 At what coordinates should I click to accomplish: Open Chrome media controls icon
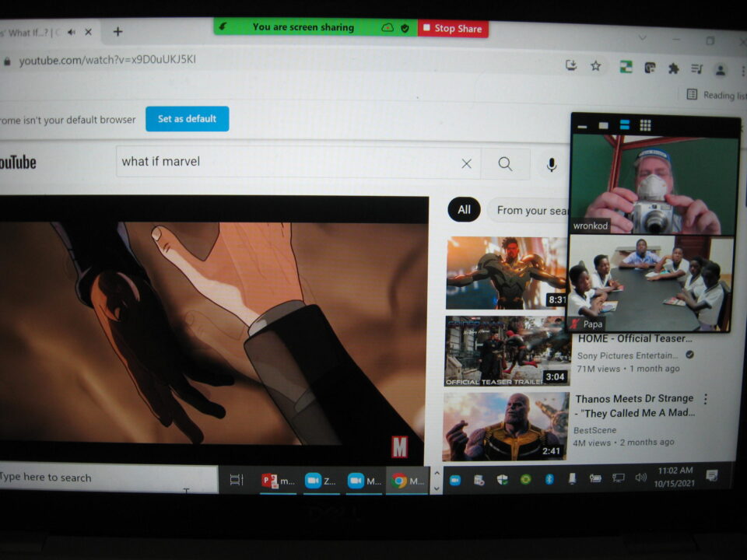pyautogui.click(x=696, y=69)
